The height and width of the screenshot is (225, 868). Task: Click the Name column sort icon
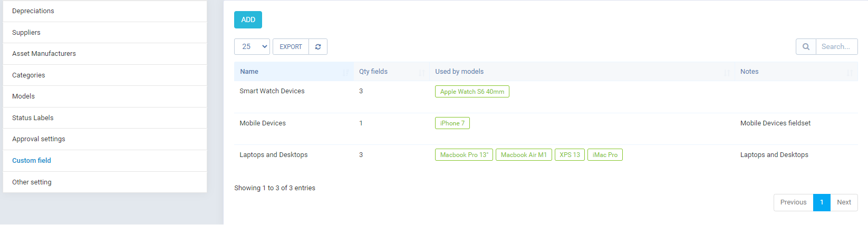[346, 72]
